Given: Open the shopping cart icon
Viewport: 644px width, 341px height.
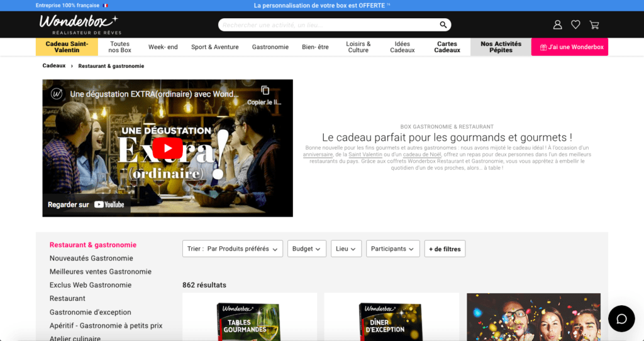Looking at the screenshot, I should click(x=594, y=25).
